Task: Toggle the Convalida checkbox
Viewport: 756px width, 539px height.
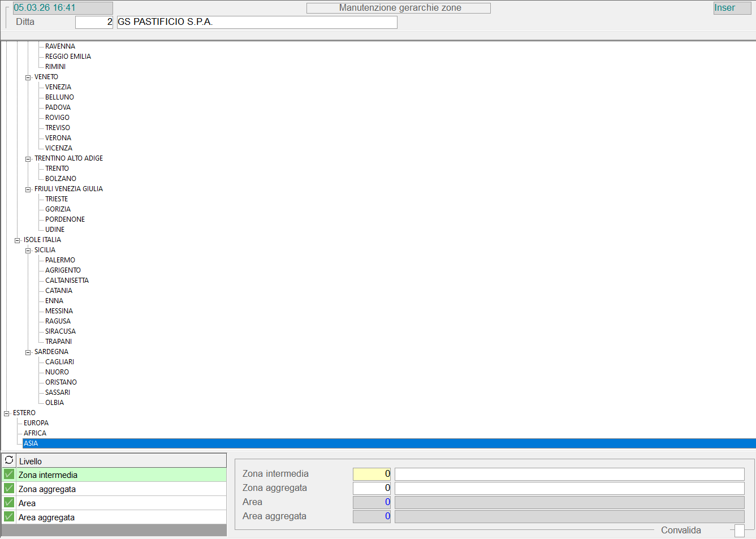Action: 739,531
